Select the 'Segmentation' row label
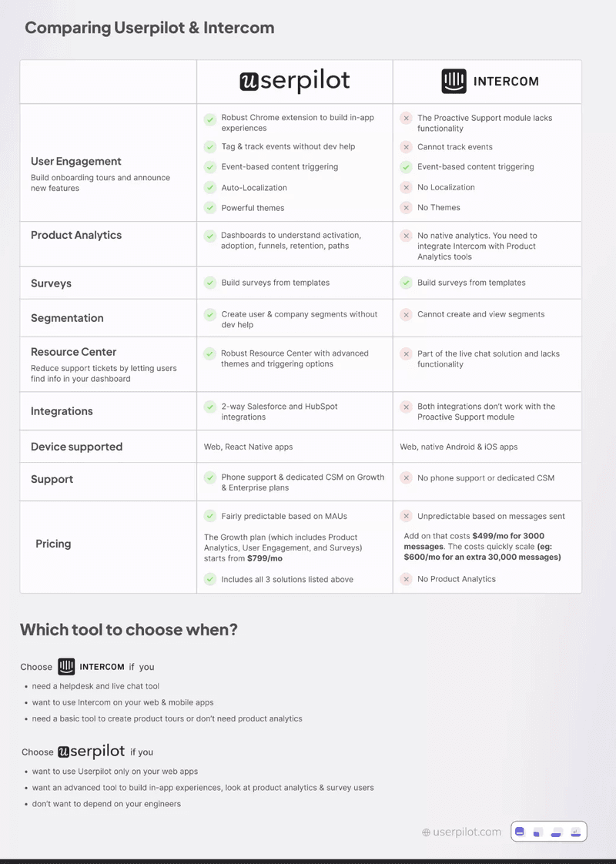 tap(67, 318)
